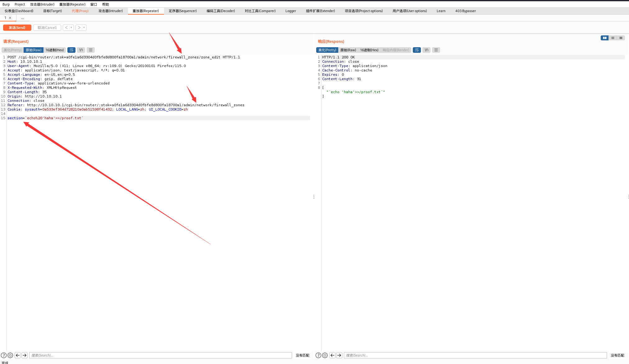Switch Request view to Pretty
629x364 pixels.
tap(12, 50)
